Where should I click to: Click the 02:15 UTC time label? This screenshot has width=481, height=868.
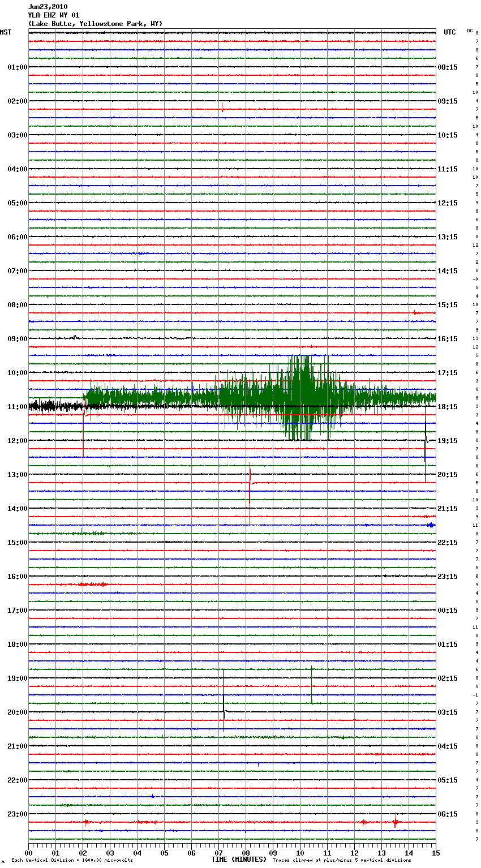[x=448, y=678]
